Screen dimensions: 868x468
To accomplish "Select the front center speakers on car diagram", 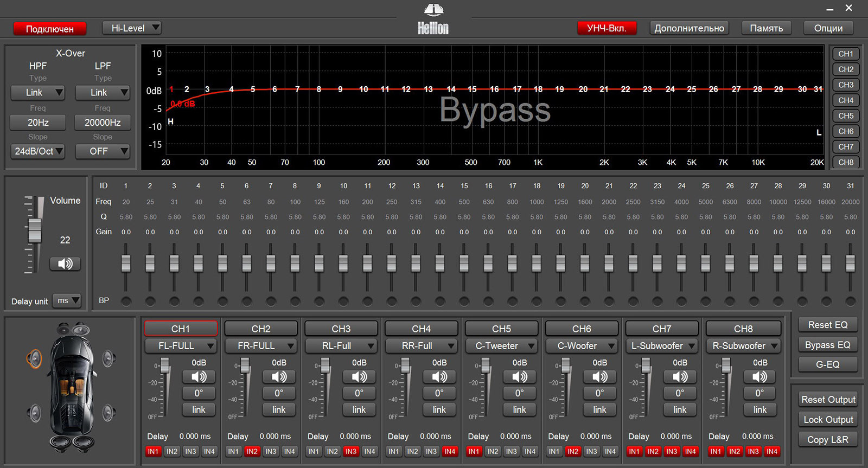I will pyautogui.click(x=72, y=329).
